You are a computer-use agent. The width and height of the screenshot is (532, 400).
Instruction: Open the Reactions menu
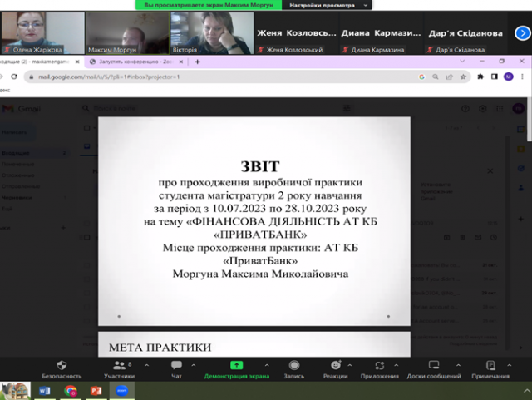tap(335, 369)
